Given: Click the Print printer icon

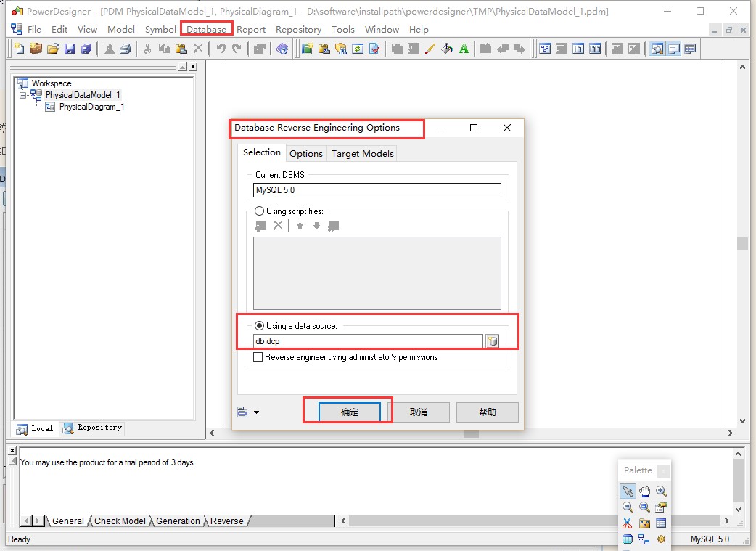Looking at the screenshot, I should [x=126, y=48].
